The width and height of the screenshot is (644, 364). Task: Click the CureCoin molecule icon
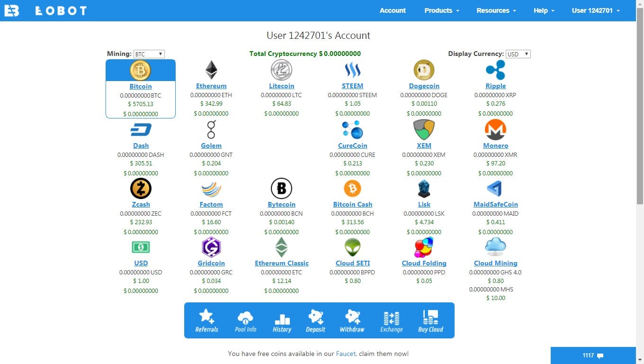352,129
